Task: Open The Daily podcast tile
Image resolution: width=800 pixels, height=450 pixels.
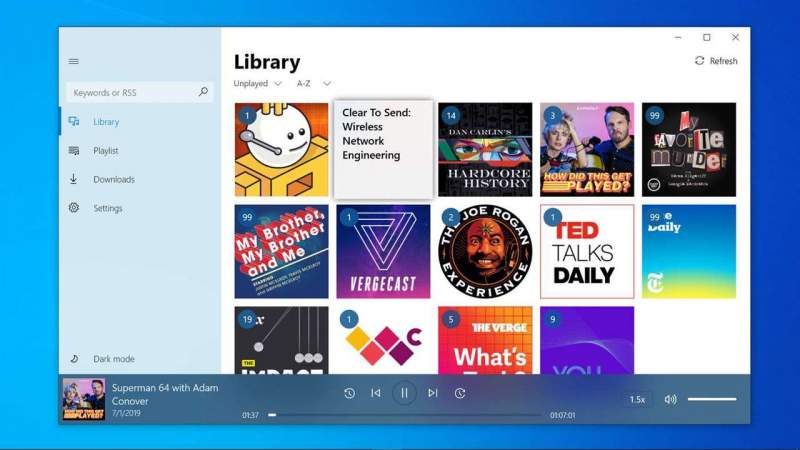Action: 689,252
